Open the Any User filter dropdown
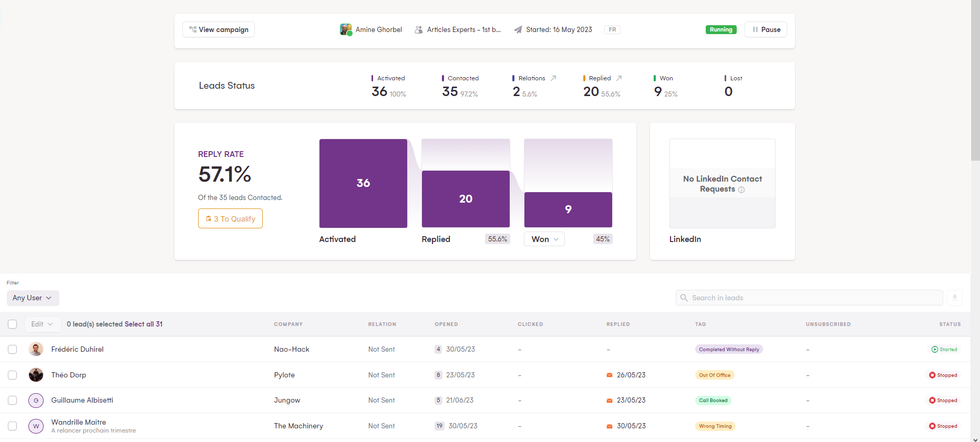This screenshot has height=442, width=980. click(33, 298)
